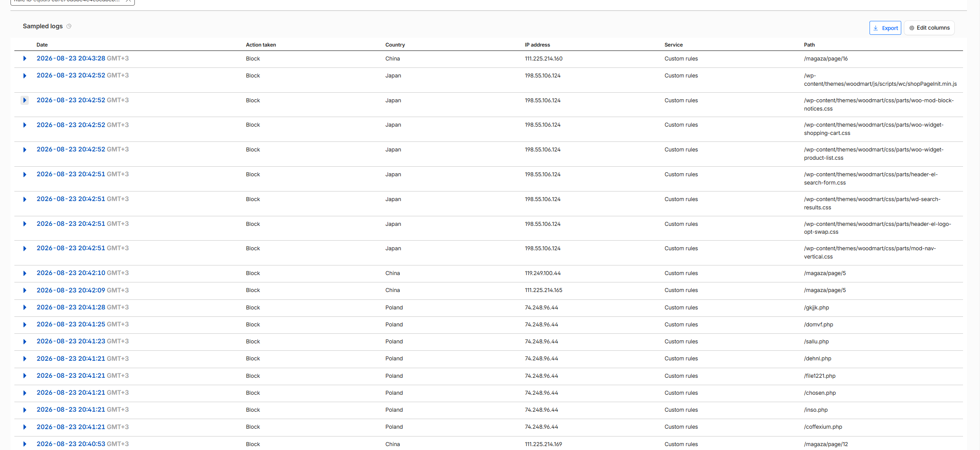Expand the shopPageInit.min.js log entry
This screenshot has width=980, height=450.
click(x=25, y=76)
